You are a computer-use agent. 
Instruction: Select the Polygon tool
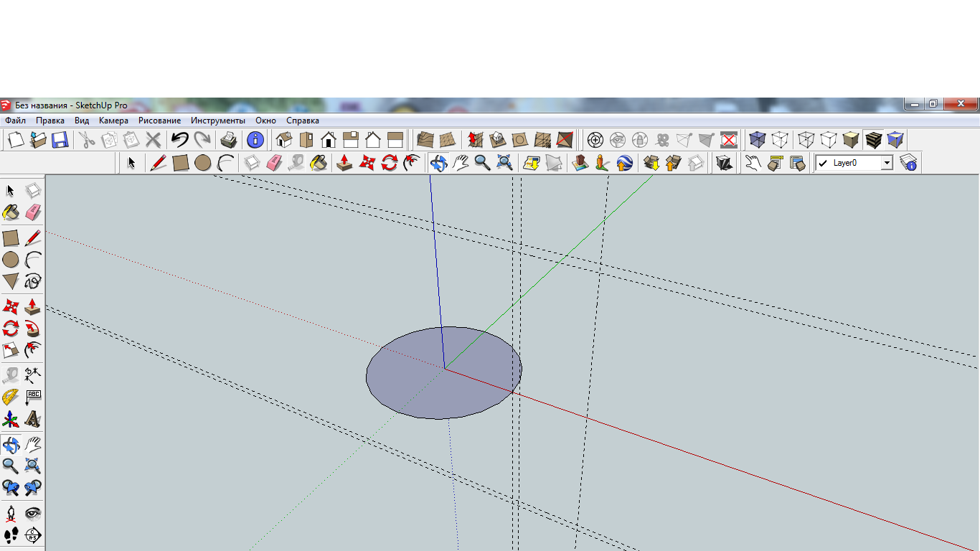click(x=11, y=281)
